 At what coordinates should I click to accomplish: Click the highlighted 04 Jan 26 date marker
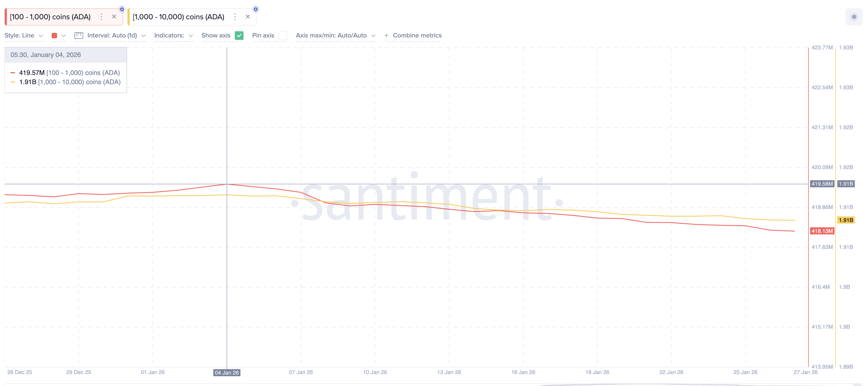pyautogui.click(x=227, y=372)
